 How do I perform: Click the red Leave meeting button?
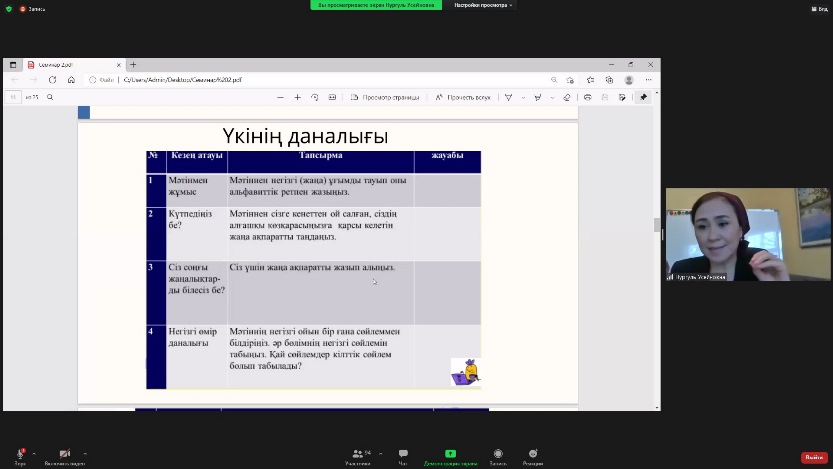(x=814, y=457)
